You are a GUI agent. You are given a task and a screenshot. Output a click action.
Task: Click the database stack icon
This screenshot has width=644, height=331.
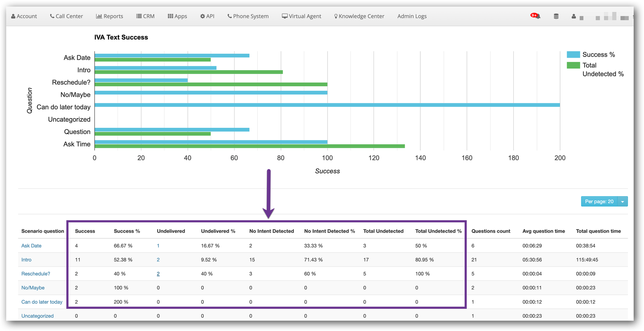pyautogui.click(x=556, y=16)
